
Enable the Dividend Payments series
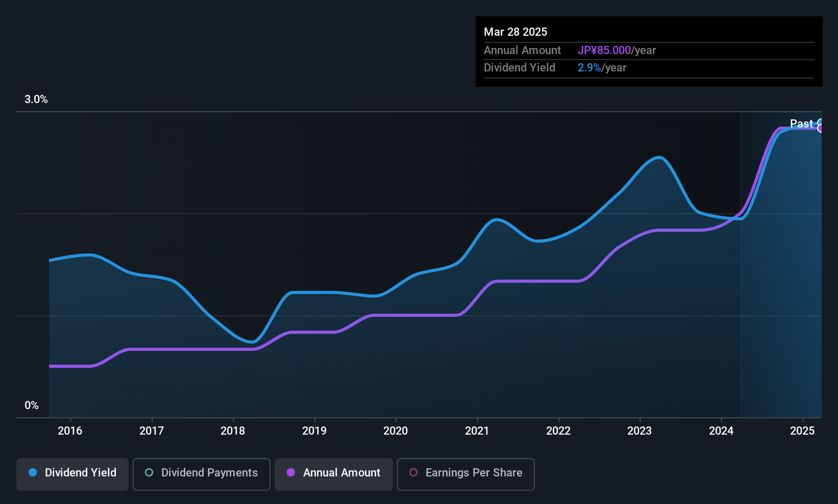(201, 474)
